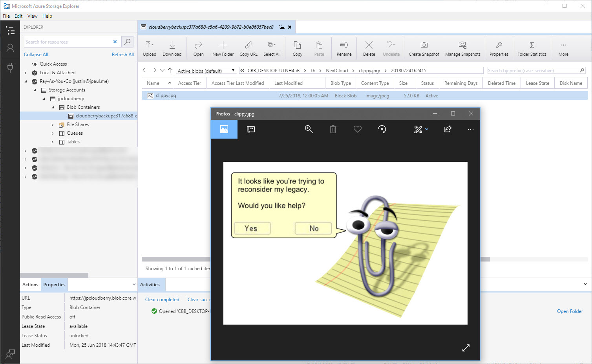The height and width of the screenshot is (364, 592).
Task: Expand the Tables node
Action: click(x=53, y=142)
